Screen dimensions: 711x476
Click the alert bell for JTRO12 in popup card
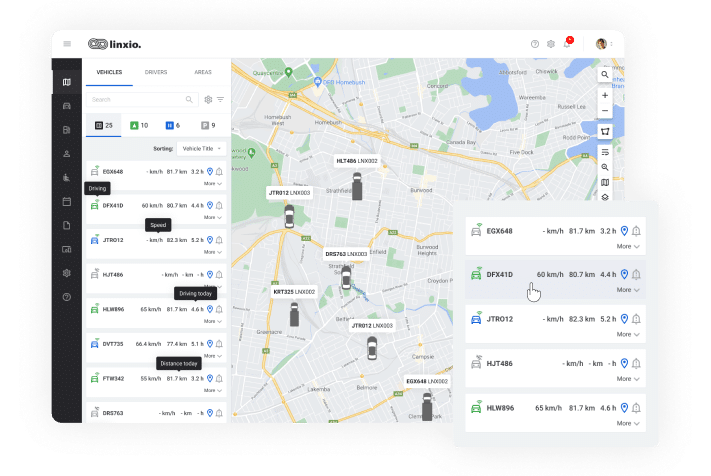click(x=636, y=319)
